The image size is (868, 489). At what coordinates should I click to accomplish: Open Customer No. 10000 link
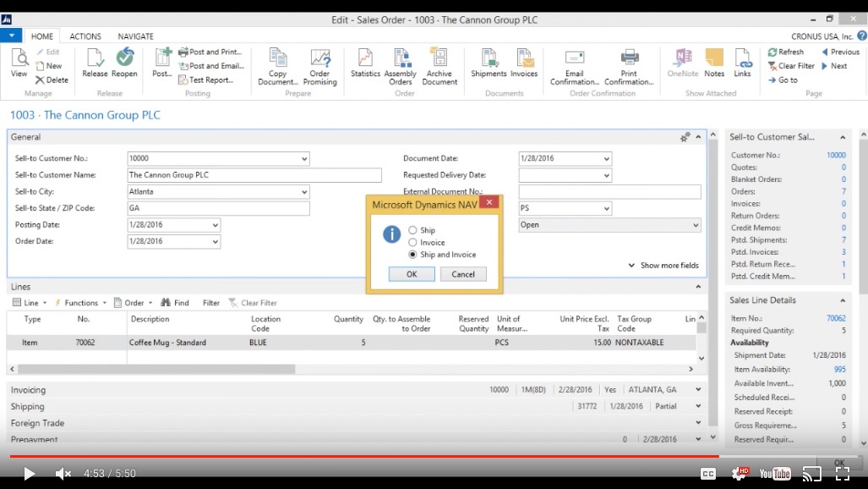(836, 155)
